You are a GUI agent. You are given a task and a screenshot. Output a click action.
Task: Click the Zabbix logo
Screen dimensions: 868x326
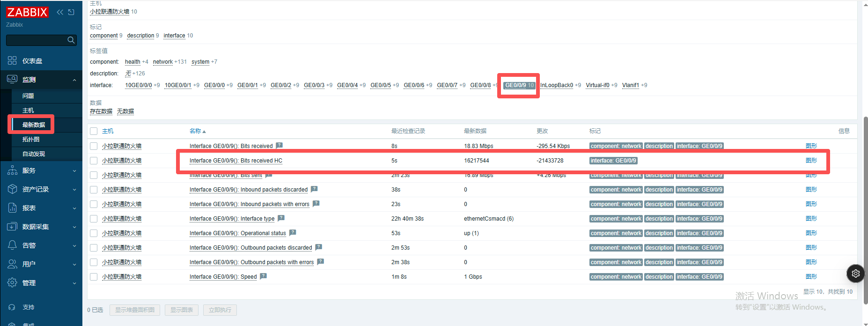coord(27,12)
